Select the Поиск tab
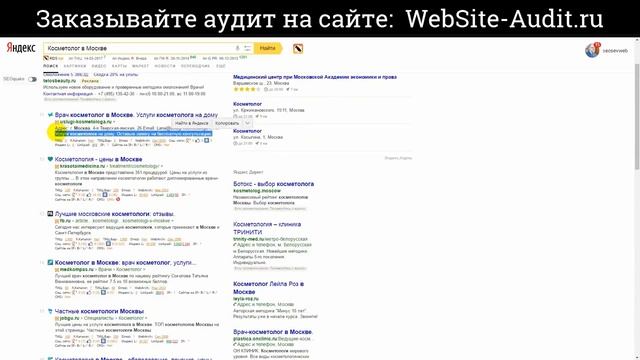Image resolution: width=640 pixels, height=360 pixels. (51, 66)
